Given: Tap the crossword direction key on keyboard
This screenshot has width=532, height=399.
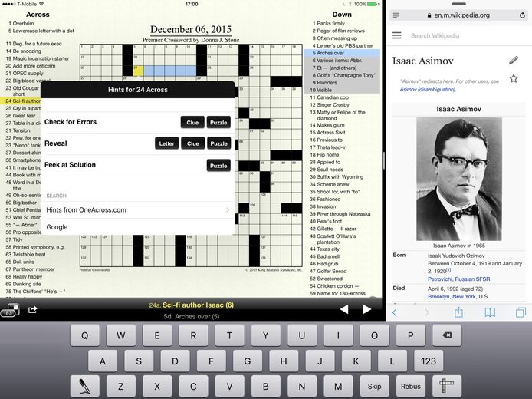Looking at the screenshot, I should tap(447, 387).
